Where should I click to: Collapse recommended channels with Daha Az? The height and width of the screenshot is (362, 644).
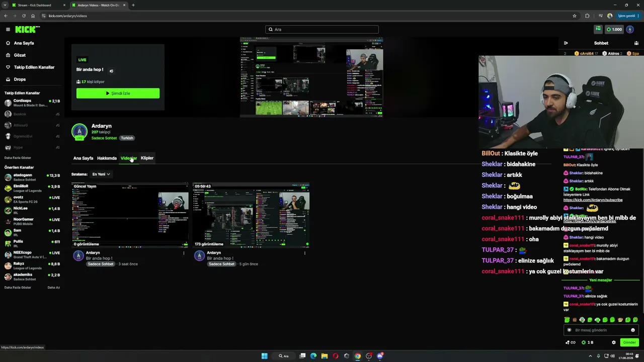point(53,288)
